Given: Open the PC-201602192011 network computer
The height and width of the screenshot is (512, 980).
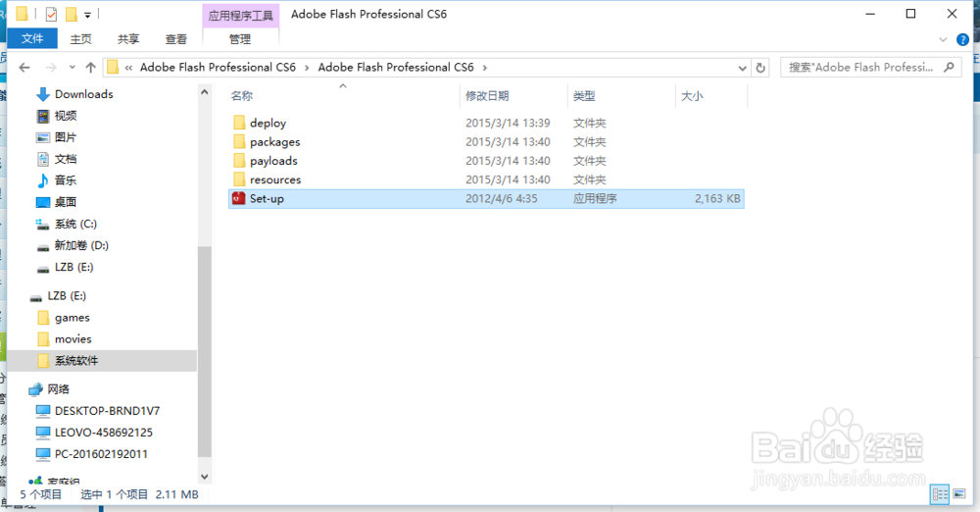Looking at the screenshot, I should click(x=101, y=454).
